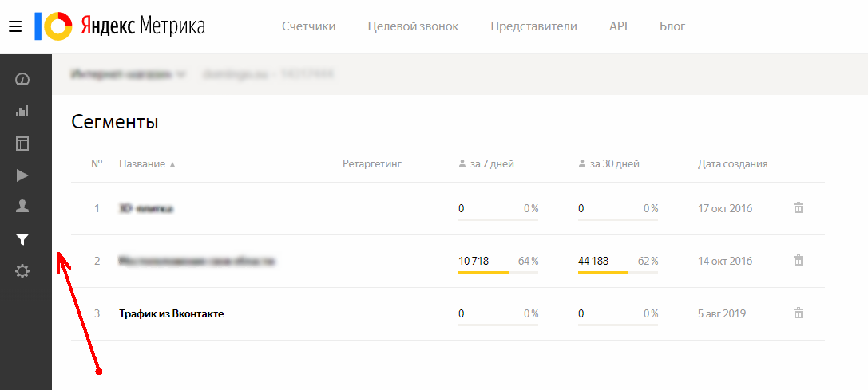
Task: Click the Yandex Metrica logo
Action: coord(120,26)
